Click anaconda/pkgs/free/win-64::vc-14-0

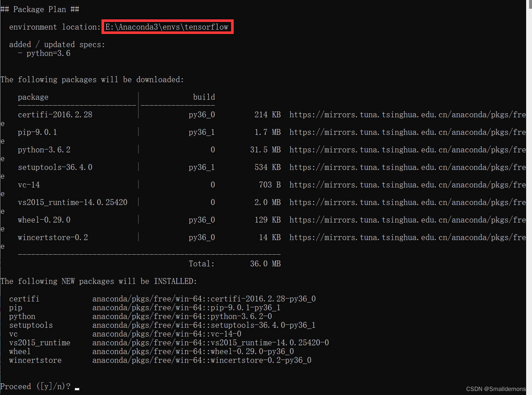click(x=167, y=334)
